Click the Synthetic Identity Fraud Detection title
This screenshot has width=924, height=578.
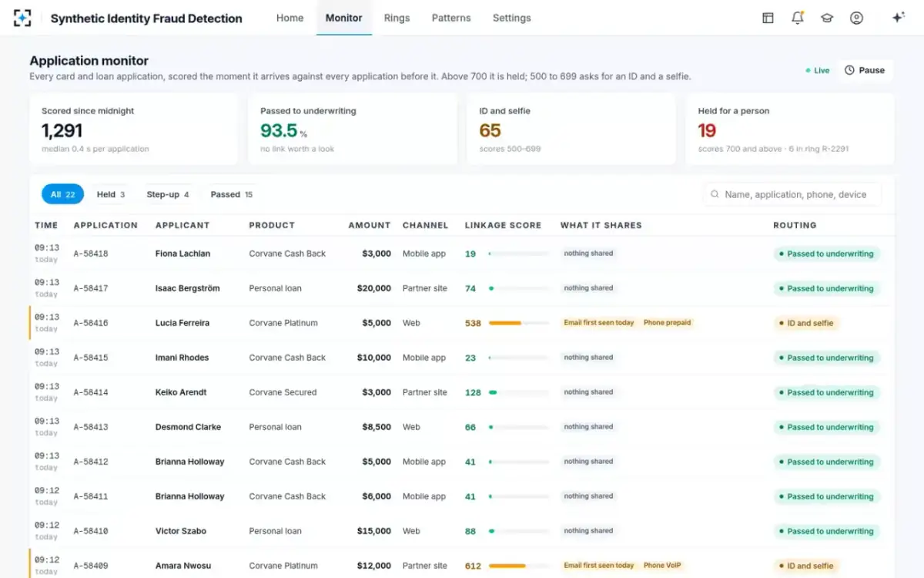(x=146, y=18)
